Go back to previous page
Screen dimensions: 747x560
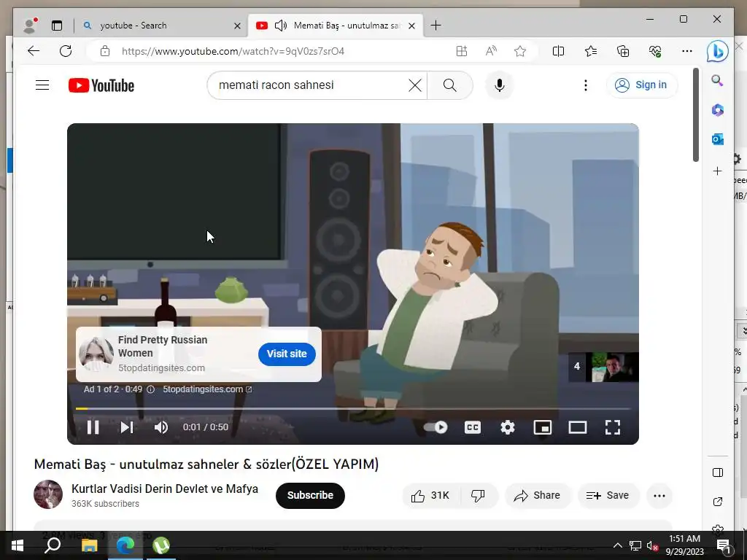(x=34, y=51)
